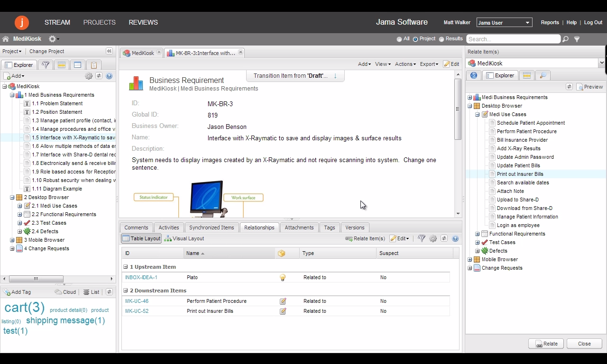Expand 3 Mobile Browser in the left tree
The height and width of the screenshot is (364, 607).
pos(12,240)
